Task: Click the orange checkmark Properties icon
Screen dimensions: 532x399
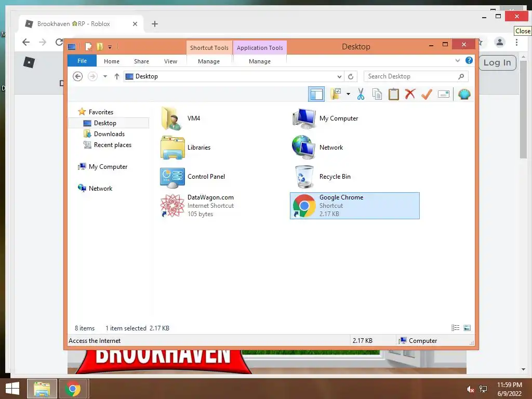Action: coord(427,94)
